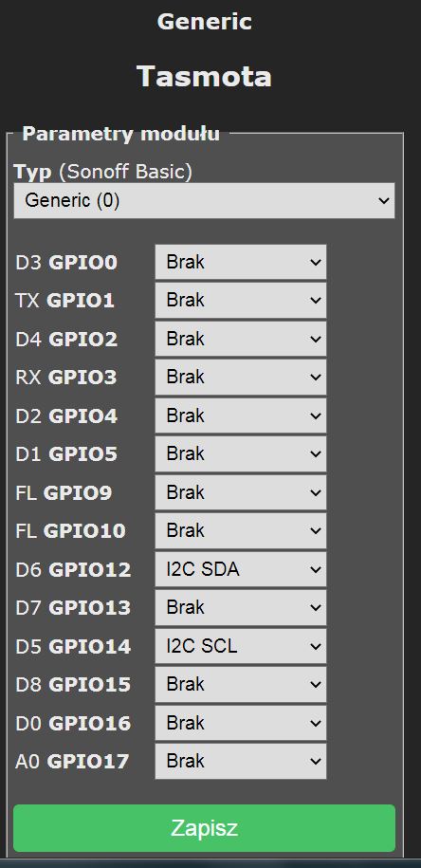
Task: Open the FL GPIO9 dropdown
Action: click(241, 492)
